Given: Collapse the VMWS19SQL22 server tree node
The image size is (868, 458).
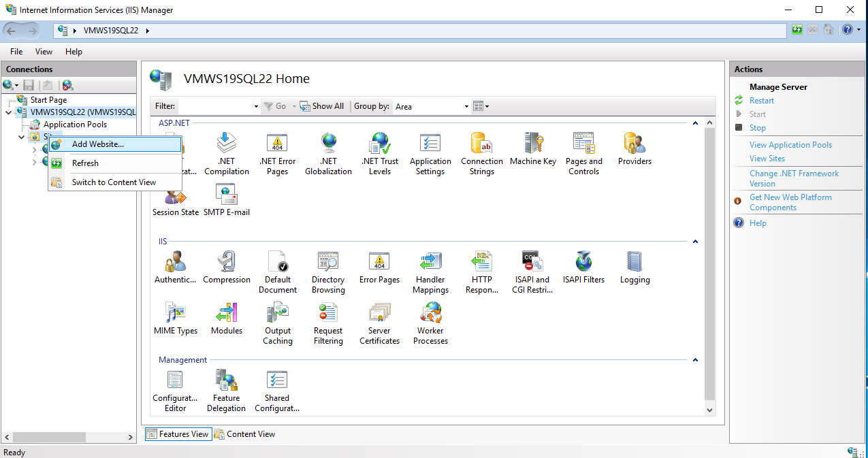Looking at the screenshot, I should (x=8, y=112).
